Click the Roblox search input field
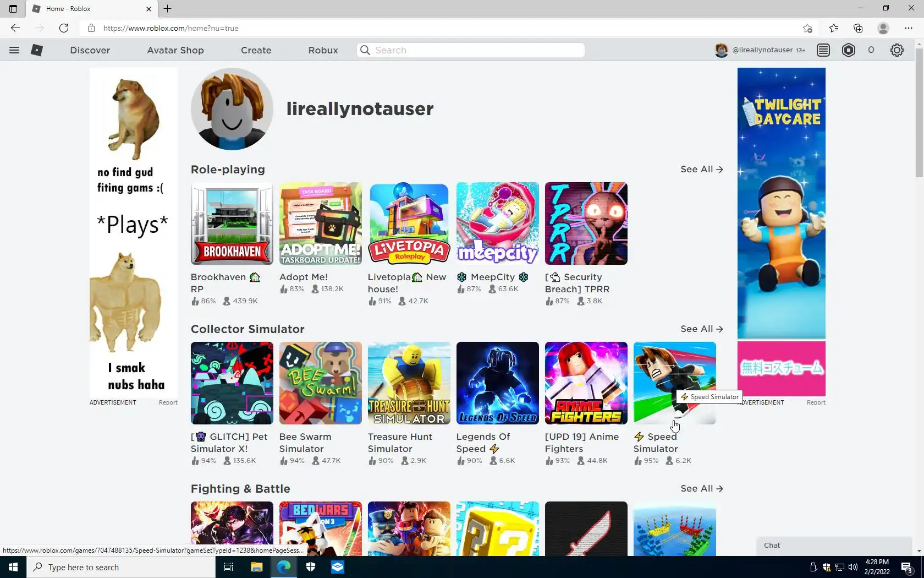The height and width of the screenshot is (578, 924). tap(471, 50)
